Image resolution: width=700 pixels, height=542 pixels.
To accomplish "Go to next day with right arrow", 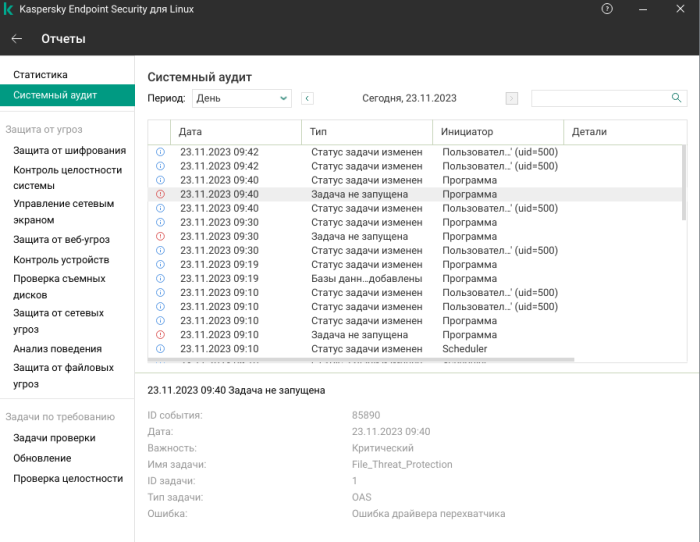I will 512,98.
